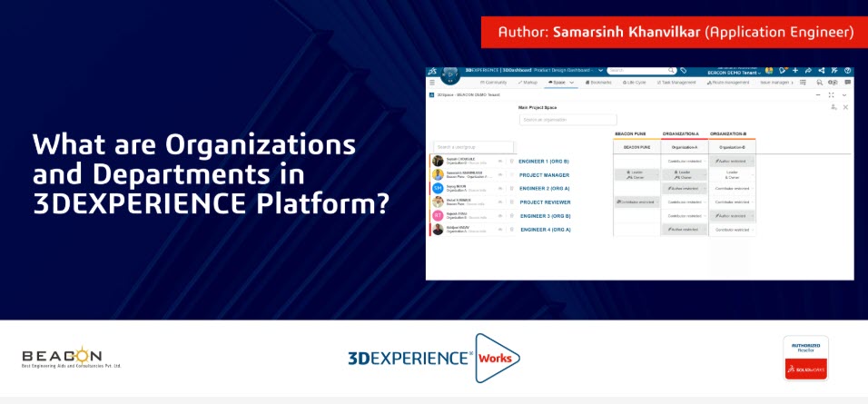
Task: Click the chat comment icon on tab bar right
Action: coord(845,83)
